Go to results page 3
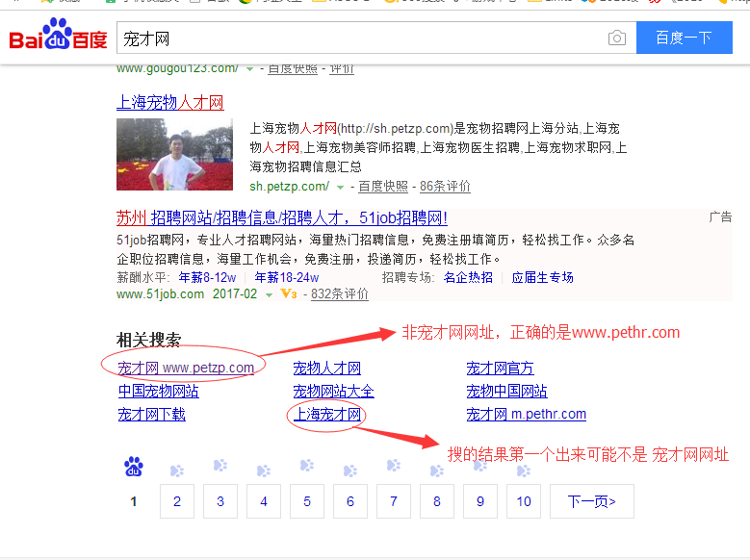Image resolution: width=750 pixels, height=560 pixels. coord(220,501)
